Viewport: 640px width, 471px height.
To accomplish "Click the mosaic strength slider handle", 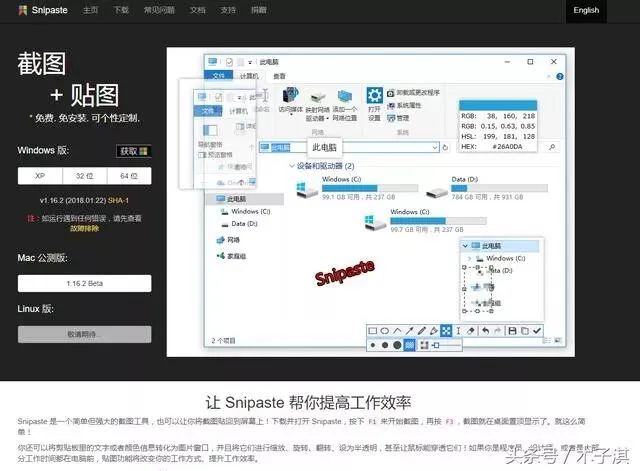I will [436, 345].
